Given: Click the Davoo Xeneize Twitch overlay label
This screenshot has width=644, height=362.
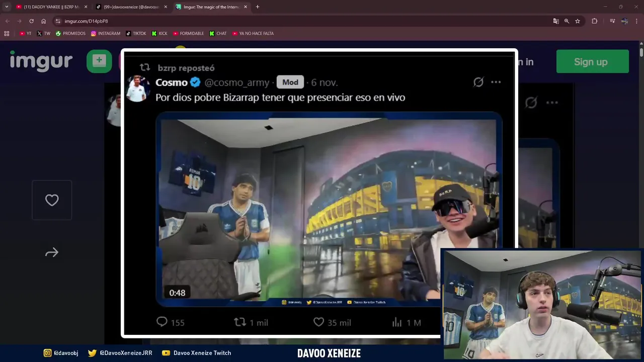Looking at the screenshot, I should tap(196, 353).
